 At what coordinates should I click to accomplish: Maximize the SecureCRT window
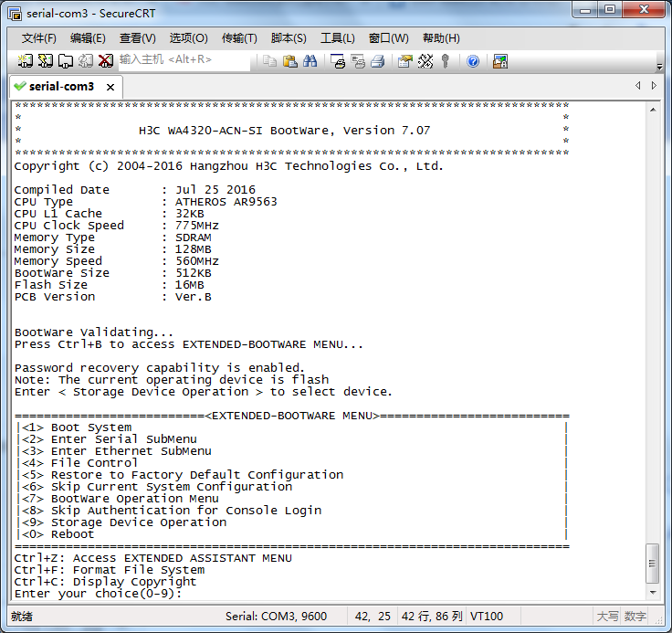pyautogui.click(x=610, y=9)
